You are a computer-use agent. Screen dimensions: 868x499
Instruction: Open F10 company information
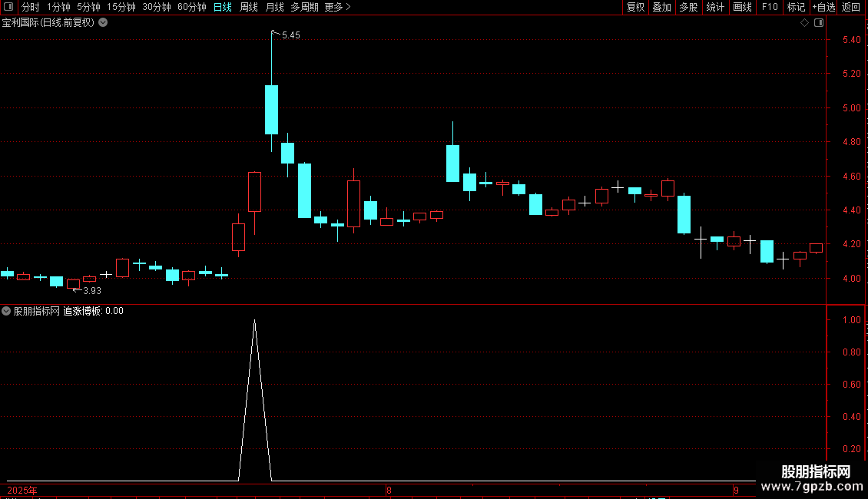point(770,7)
